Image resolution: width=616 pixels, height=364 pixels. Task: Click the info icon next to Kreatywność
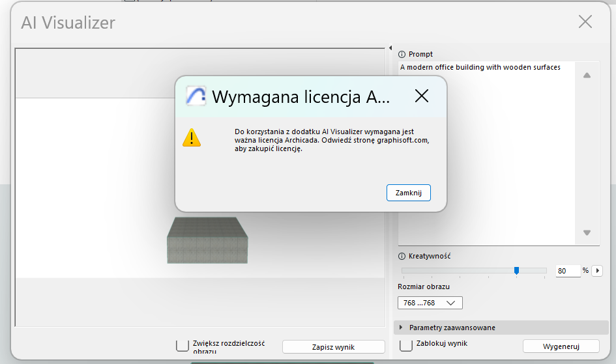click(x=402, y=257)
